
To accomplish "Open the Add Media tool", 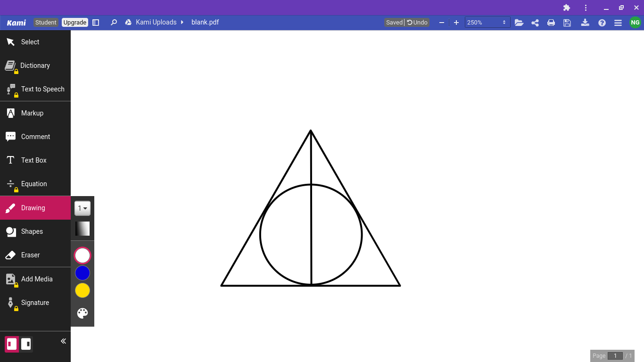I will (35, 279).
